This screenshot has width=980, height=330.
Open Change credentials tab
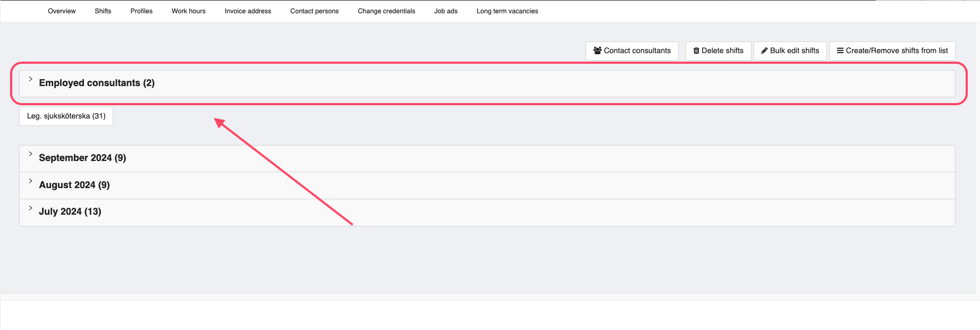(386, 11)
